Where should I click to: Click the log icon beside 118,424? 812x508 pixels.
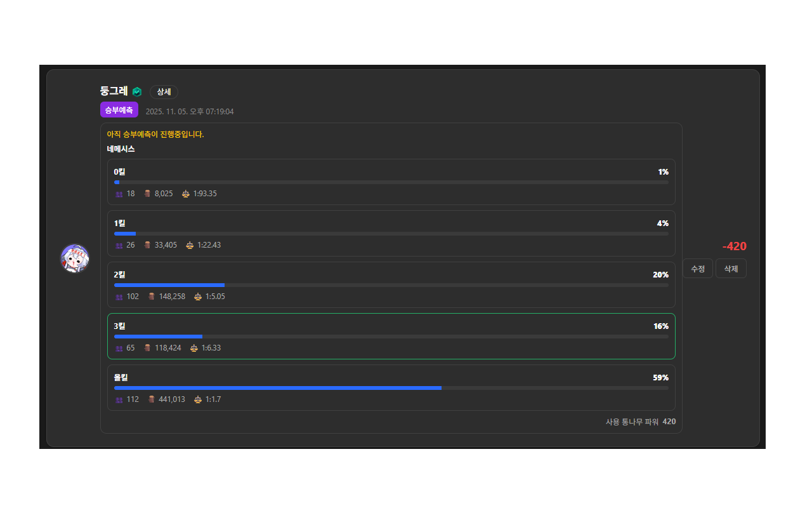pos(147,348)
